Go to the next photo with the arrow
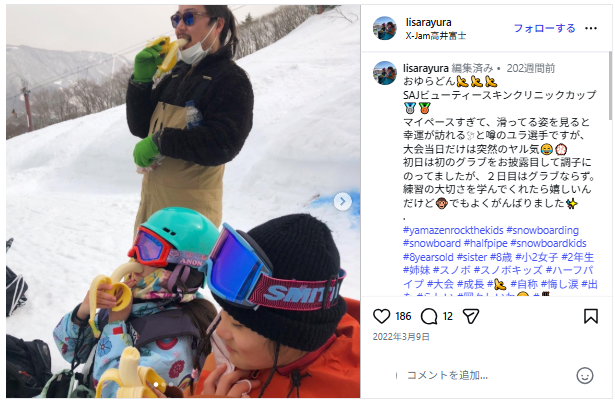This screenshot has width=615, height=405. [342, 202]
